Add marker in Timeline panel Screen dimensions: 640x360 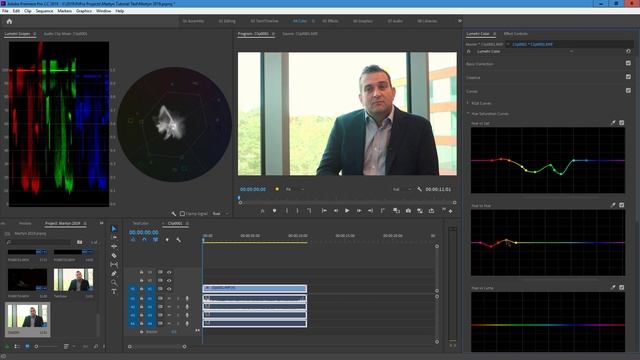coord(167,240)
